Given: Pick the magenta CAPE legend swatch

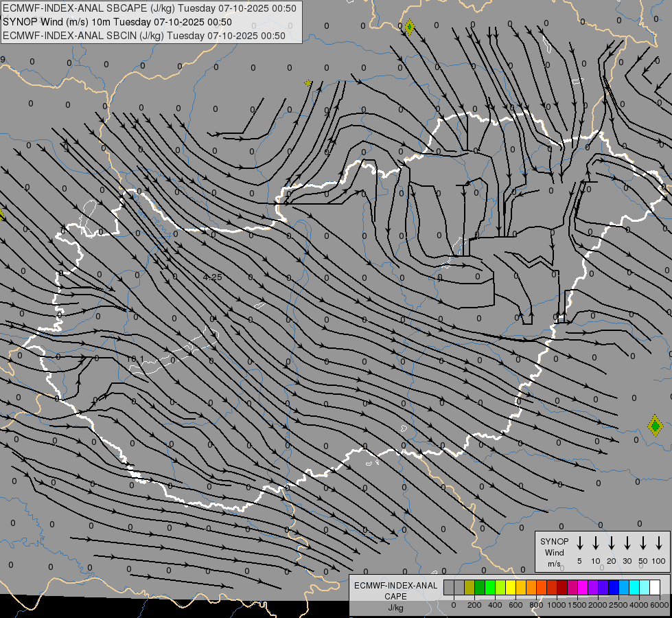Looking at the screenshot, I should tap(583, 588).
